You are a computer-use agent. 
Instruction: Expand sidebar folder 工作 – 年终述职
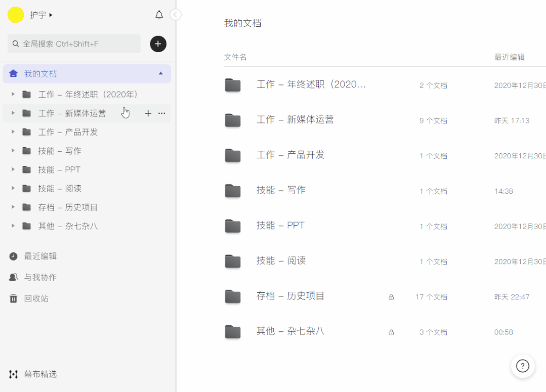[x=13, y=95]
